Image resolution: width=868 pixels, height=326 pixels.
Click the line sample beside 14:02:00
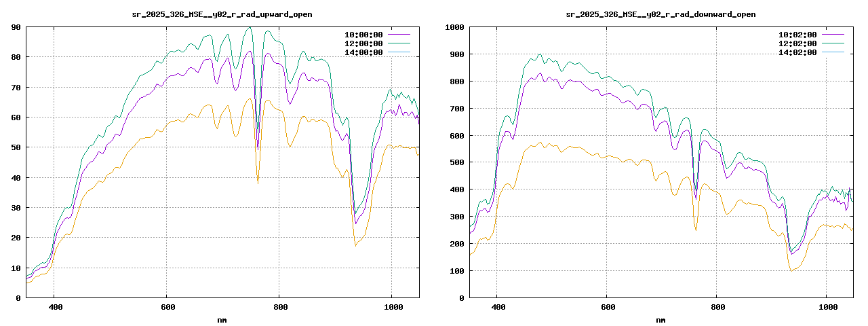click(x=832, y=52)
